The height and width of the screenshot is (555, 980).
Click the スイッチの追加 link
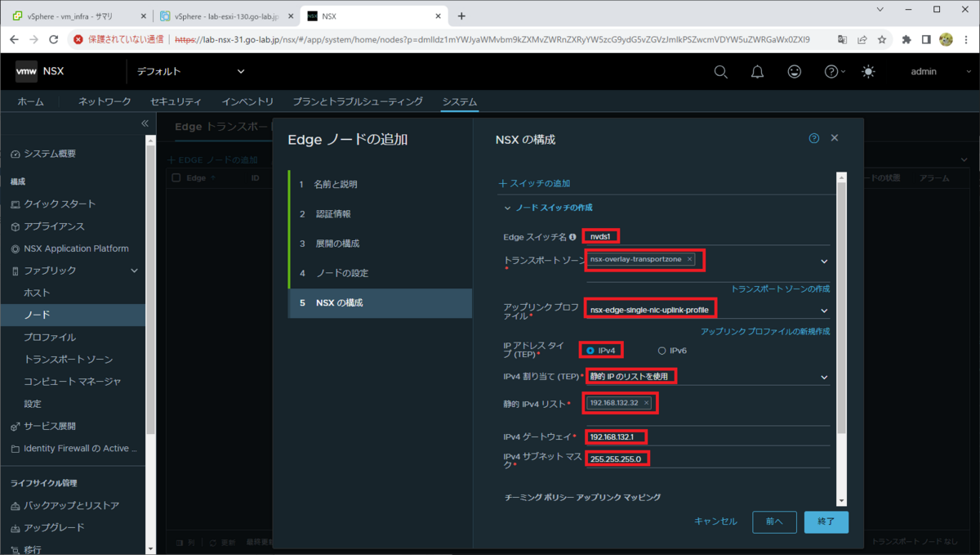pos(534,183)
